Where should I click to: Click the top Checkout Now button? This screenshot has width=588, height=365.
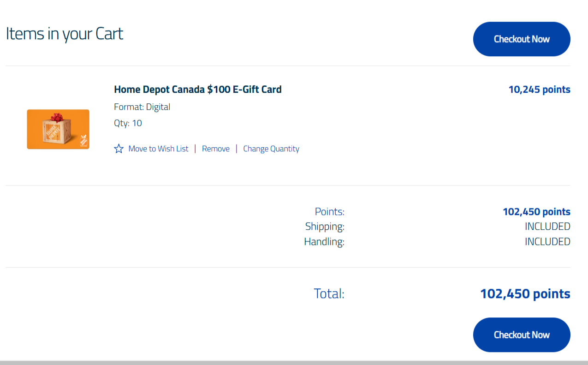pos(522,39)
